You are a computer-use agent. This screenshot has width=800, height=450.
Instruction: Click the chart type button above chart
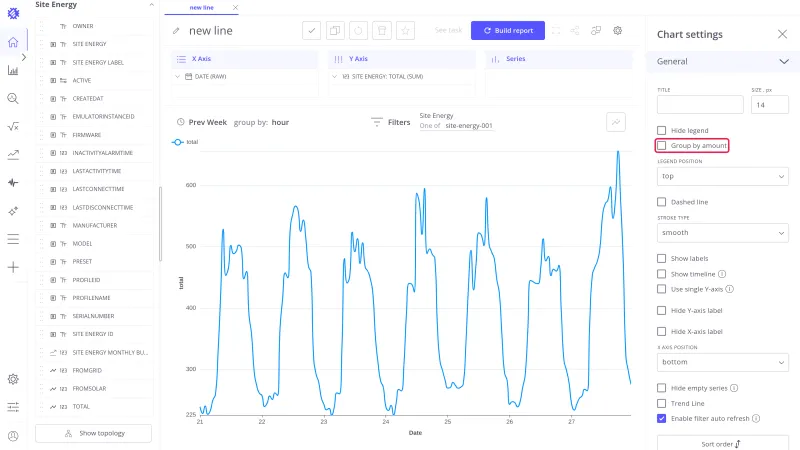(616, 122)
